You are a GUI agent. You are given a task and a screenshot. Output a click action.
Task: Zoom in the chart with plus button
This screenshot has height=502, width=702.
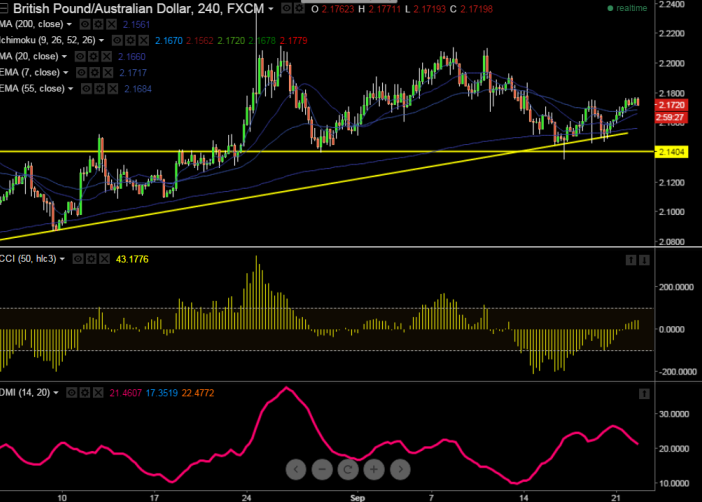pyautogui.click(x=374, y=469)
